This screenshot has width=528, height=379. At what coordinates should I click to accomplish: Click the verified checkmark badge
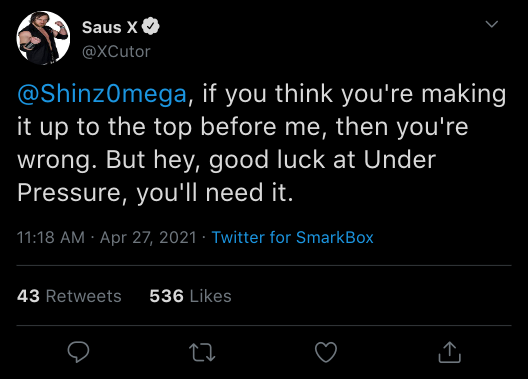[x=151, y=26]
